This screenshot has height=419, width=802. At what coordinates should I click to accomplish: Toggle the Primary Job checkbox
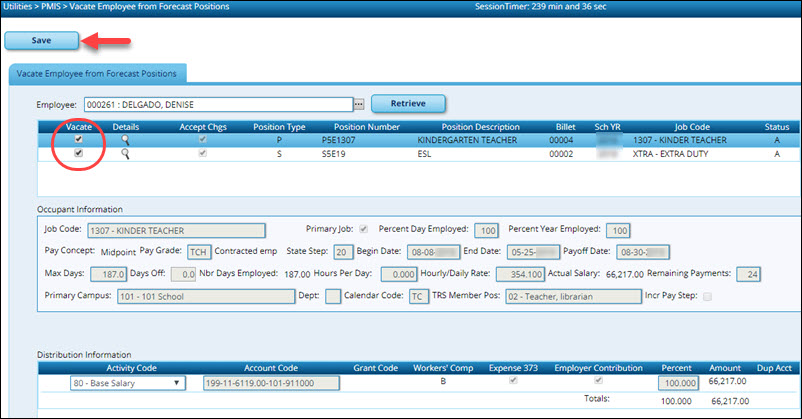pyautogui.click(x=376, y=229)
